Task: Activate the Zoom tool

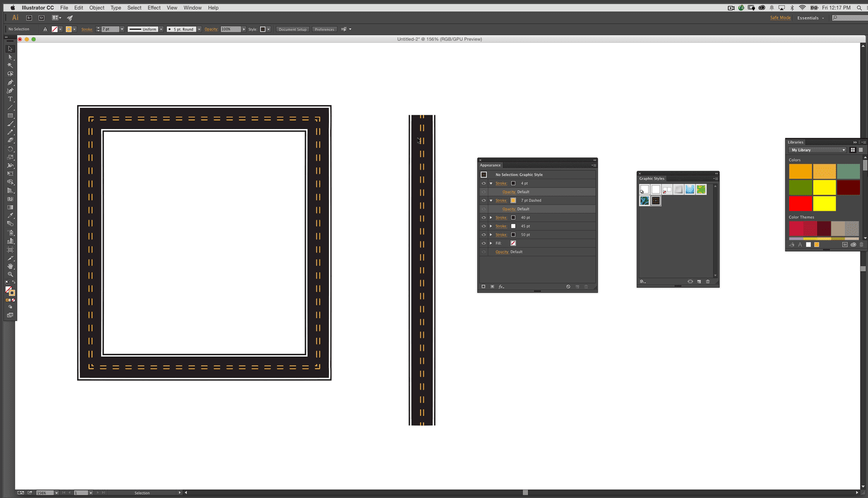Action: click(x=10, y=274)
